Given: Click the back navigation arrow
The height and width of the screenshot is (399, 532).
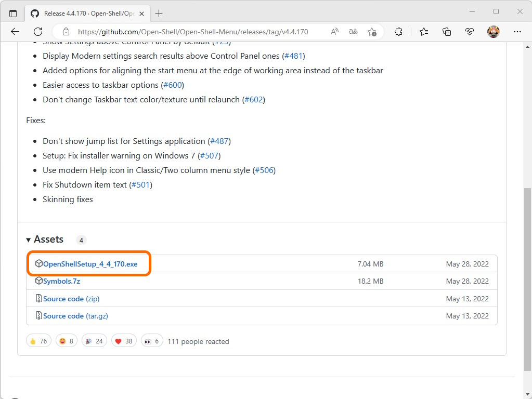Looking at the screenshot, I should pyautogui.click(x=15, y=31).
